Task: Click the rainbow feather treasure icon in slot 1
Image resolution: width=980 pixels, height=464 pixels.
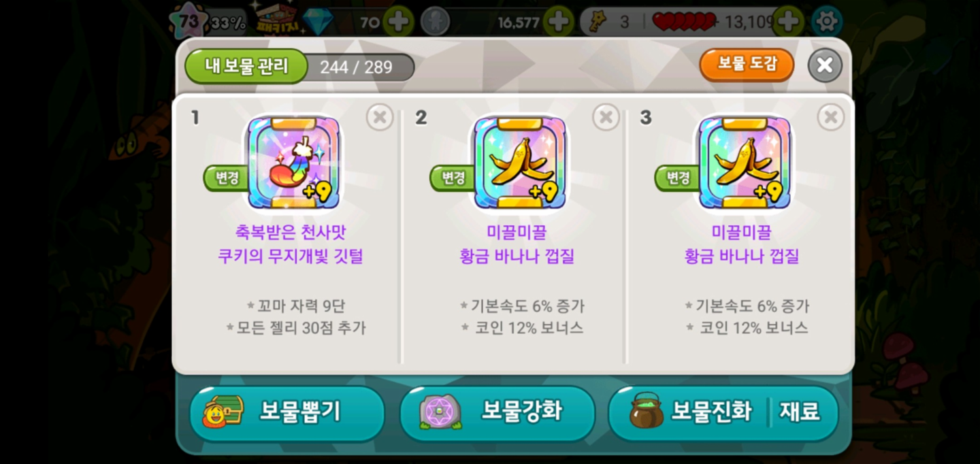Action: click(x=293, y=163)
